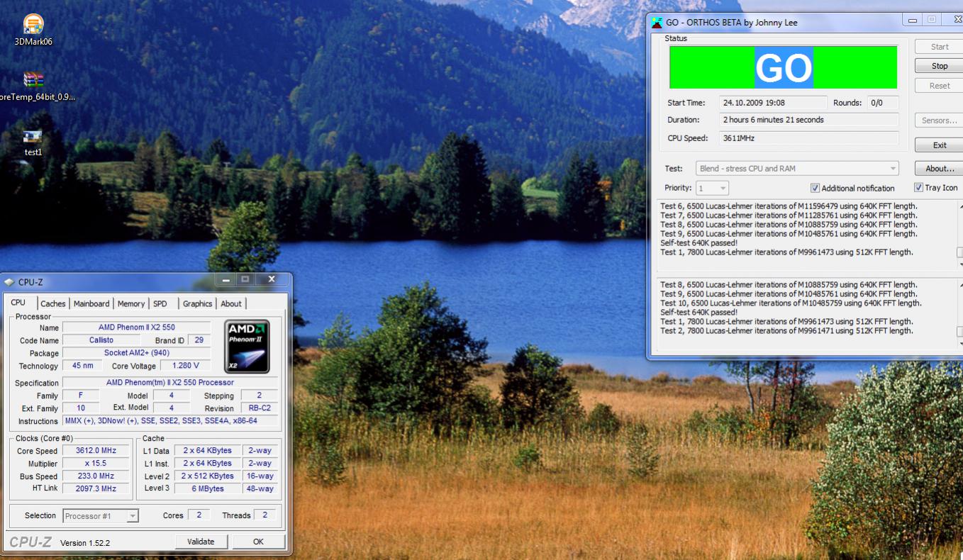
Task: Click the Start Time field
Action: tap(773, 103)
